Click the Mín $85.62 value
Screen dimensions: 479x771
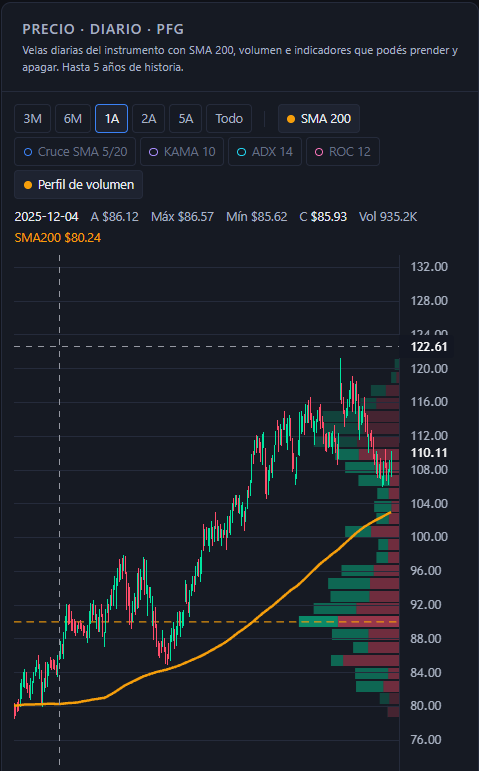tap(257, 217)
